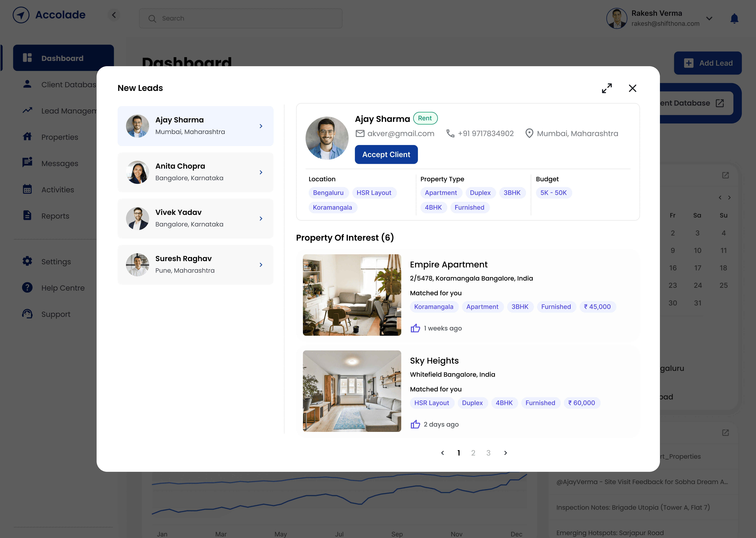Open Rakesh Verma account dropdown arrow
This screenshot has width=756, height=538.
coord(709,18)
